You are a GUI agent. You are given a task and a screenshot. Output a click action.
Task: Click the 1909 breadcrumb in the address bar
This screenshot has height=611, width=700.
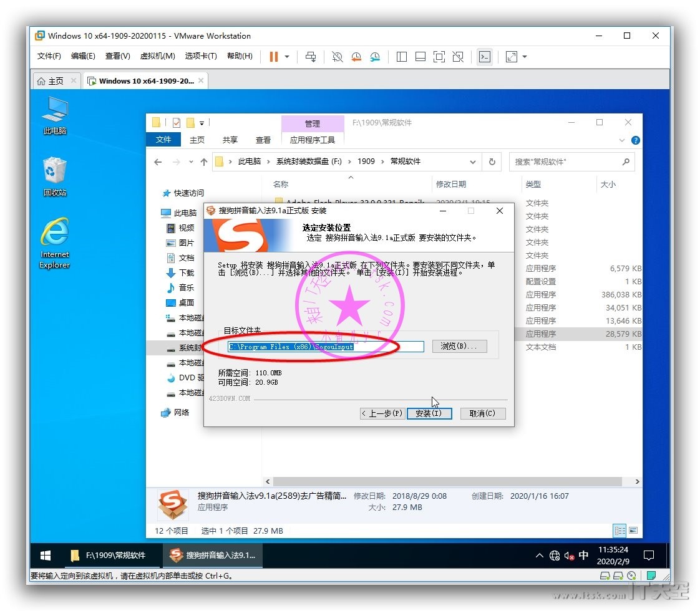(x=366, y=161)
